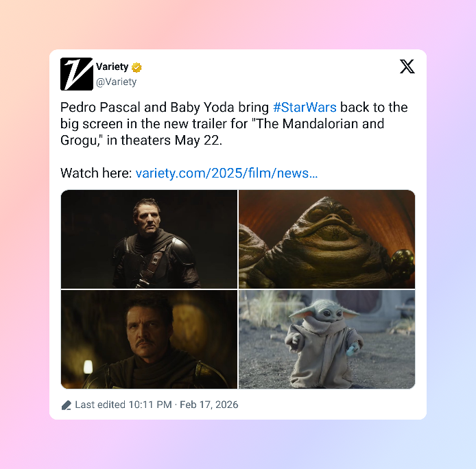
Task: Open the close-up mustached man image
Action: 149,339
